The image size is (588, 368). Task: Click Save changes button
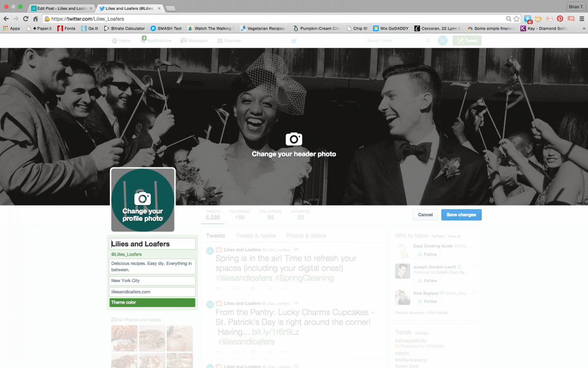[461, 215]
